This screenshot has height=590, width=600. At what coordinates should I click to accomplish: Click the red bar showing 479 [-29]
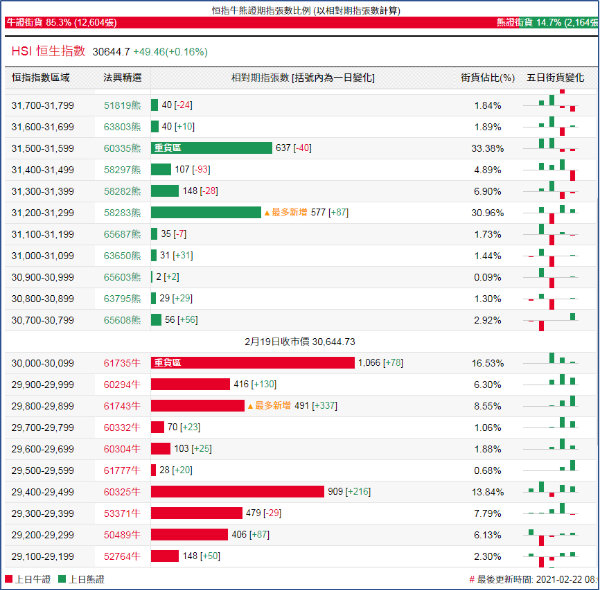coord(196,513)
